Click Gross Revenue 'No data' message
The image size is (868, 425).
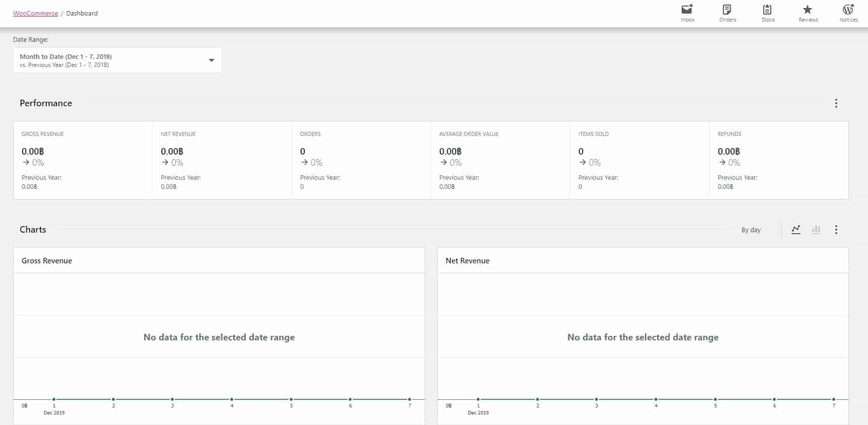[x=219, y=337]
